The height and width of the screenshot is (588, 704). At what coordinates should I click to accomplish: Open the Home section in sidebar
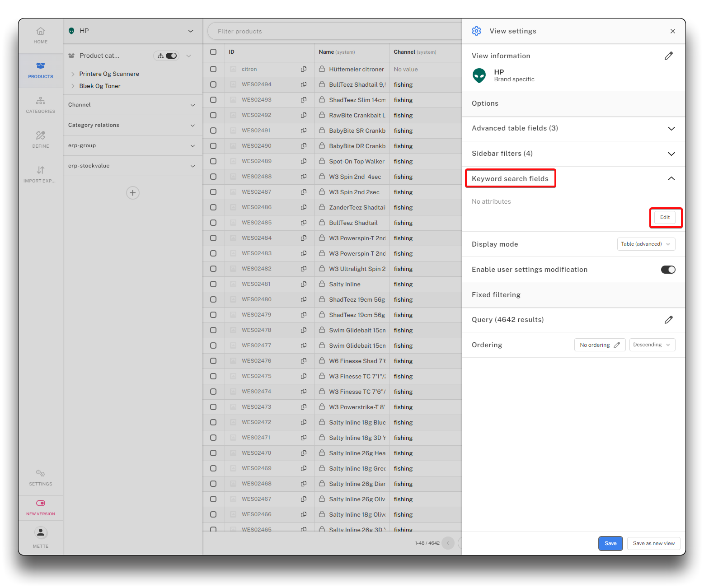(41, 35)
